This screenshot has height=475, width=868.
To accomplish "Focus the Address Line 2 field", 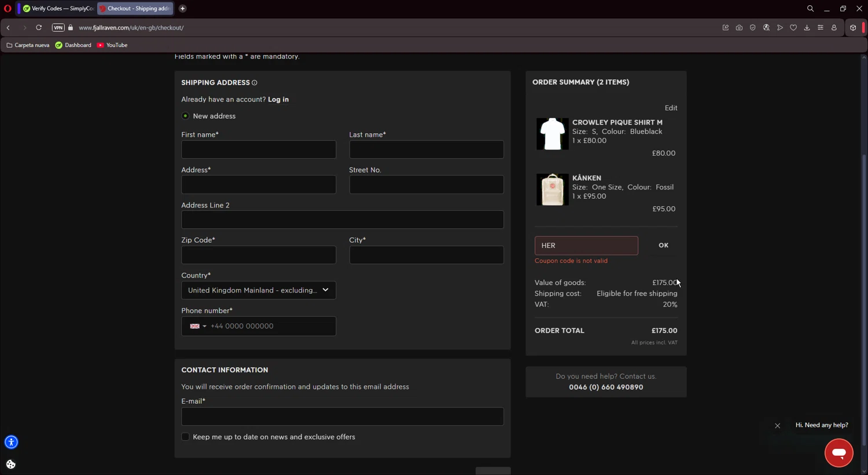I will click(343, 220).
